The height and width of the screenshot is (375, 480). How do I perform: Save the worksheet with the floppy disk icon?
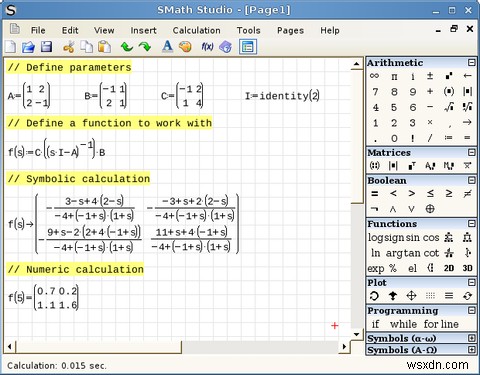46,47
